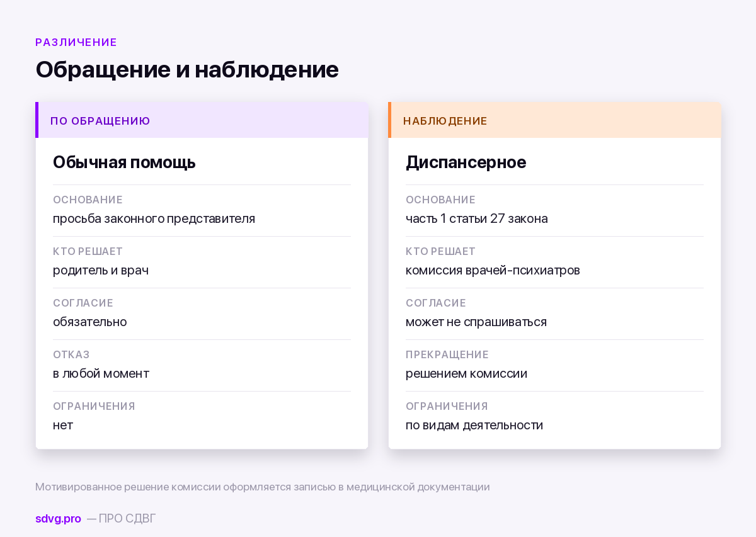Select the text 'родитель и врач'
The height and width of the screenshot is (537, 756).
[x=101, y=271]
